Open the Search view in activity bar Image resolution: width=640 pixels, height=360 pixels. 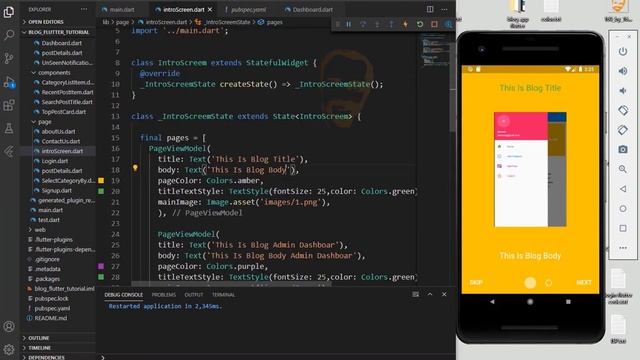click(9, 35)
